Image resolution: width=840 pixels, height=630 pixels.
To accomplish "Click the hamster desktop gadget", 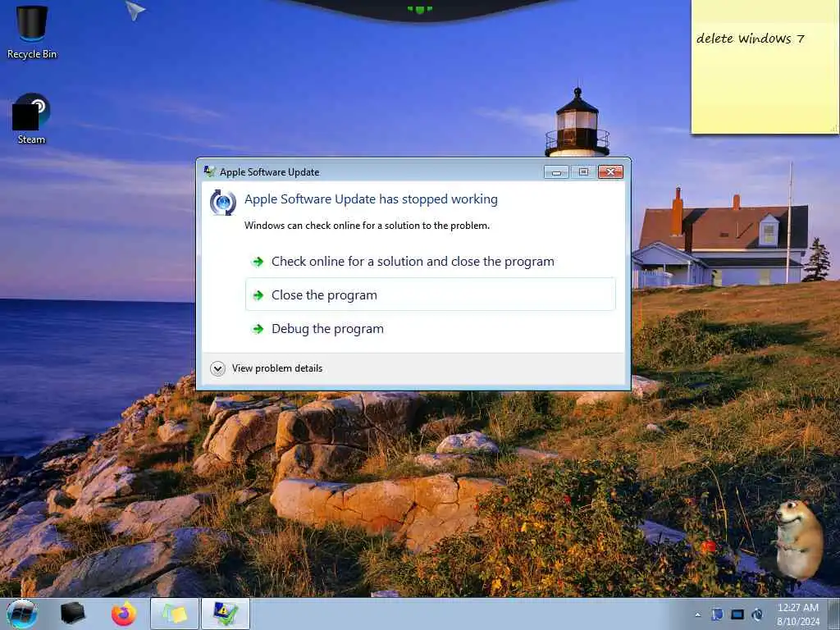I will pyautogui.click(x=799, y=540).
